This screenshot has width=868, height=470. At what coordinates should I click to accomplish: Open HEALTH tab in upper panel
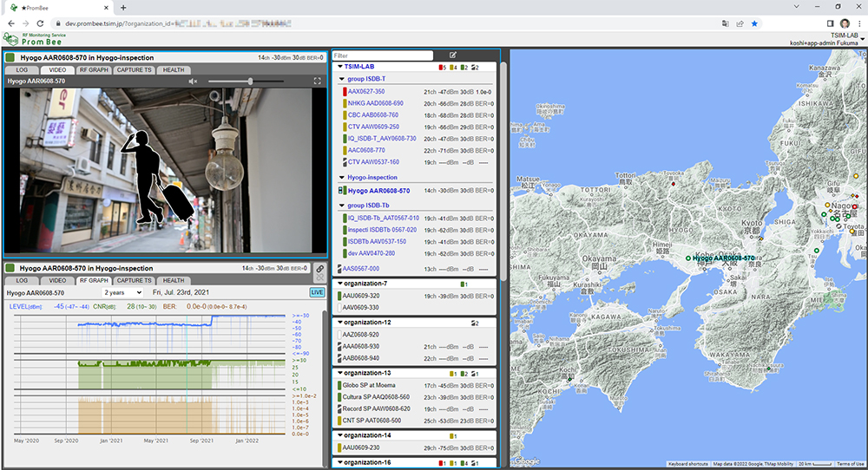click(174, 70)
